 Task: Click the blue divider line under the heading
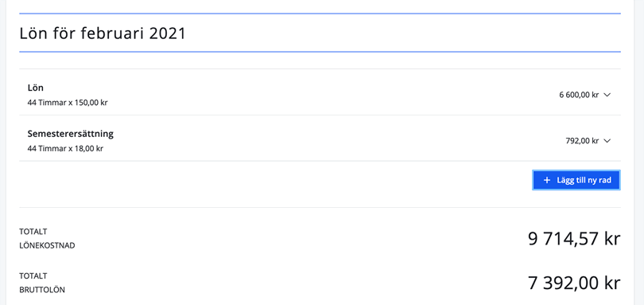tap(320, 52)
